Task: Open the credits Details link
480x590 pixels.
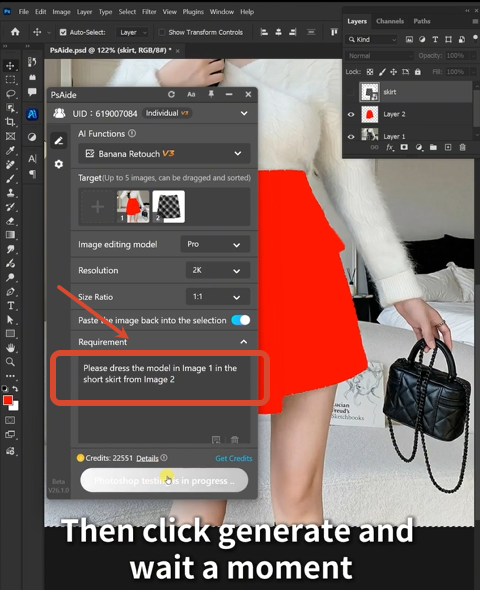Action: click(147, 458)
